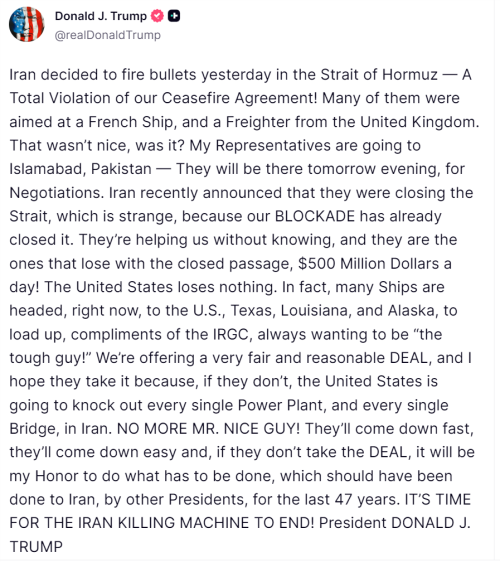Click the words "Power Plant"

[280, 405]
